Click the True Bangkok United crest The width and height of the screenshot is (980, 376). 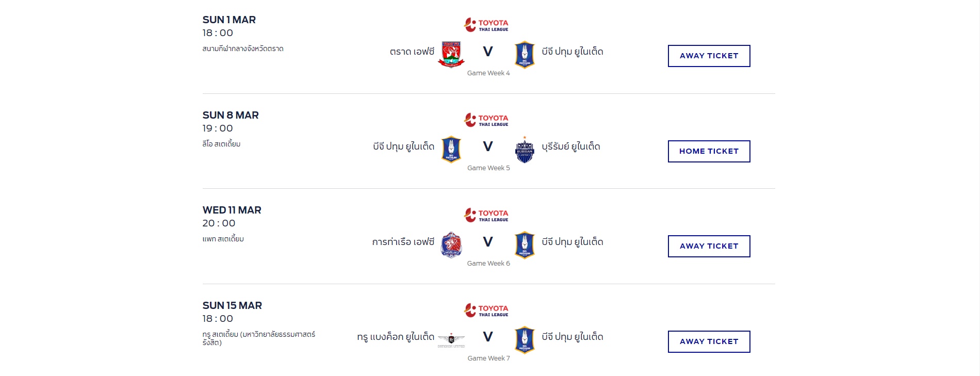[451, 340]
